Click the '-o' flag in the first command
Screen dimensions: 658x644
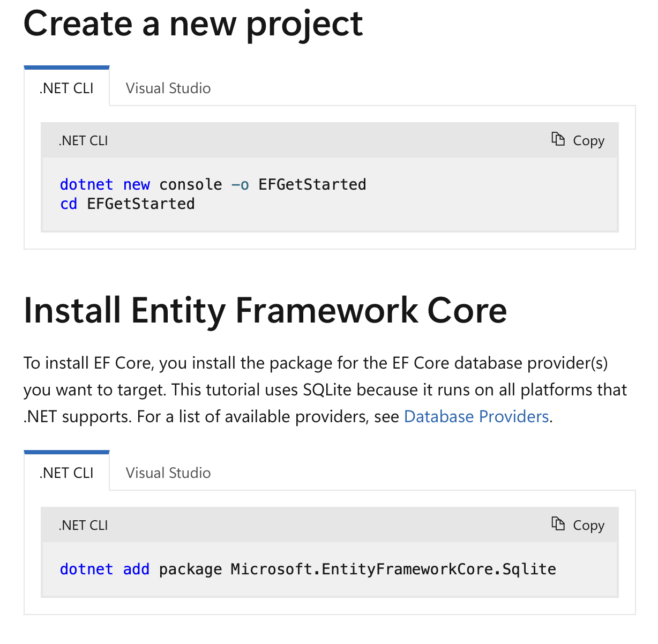[x=240, y=184]
